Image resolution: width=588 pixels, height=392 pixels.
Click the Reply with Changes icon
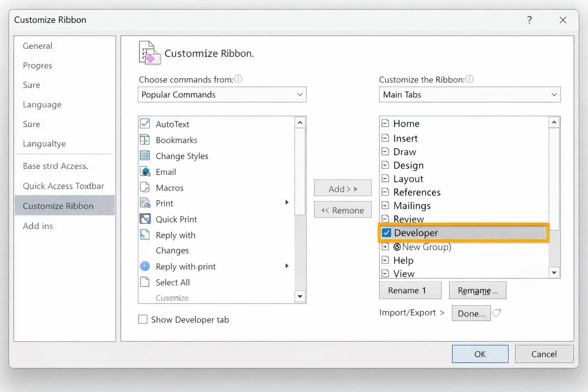tap(145, 234)
